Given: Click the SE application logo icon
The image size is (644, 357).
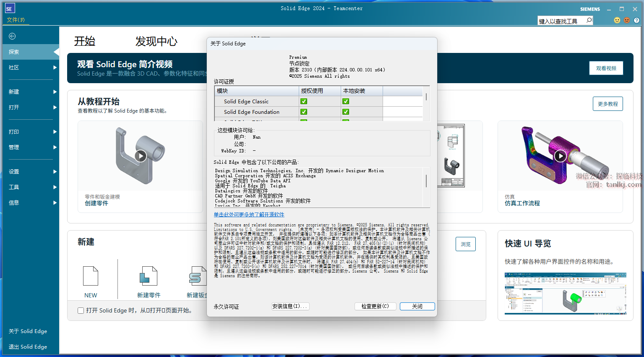Looking at the screenshot, I should 9,8.
